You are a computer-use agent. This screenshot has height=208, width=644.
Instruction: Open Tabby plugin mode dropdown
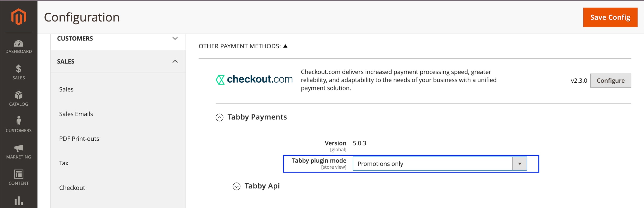click(x=440, y=164)
